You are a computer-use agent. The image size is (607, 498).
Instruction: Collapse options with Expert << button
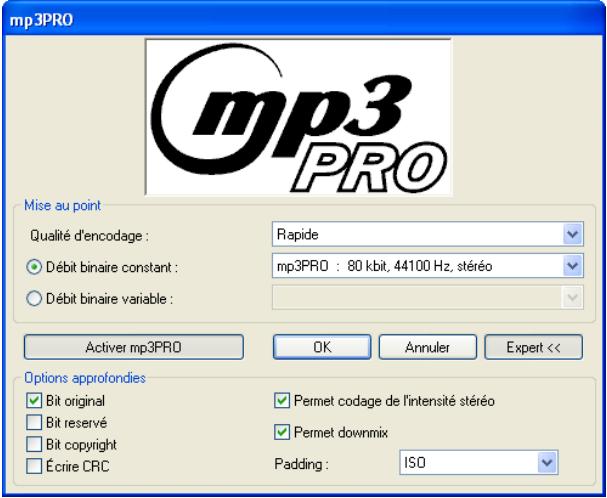(533, 347)
